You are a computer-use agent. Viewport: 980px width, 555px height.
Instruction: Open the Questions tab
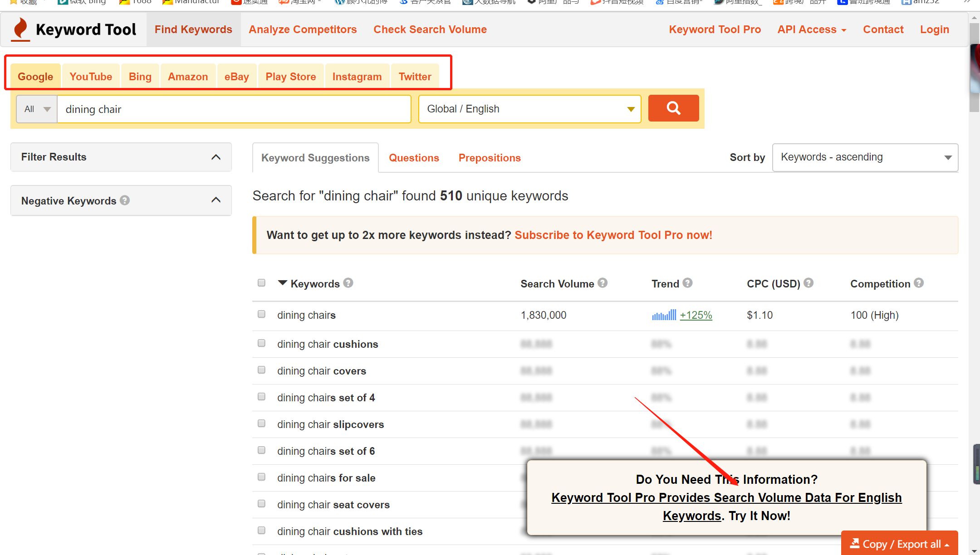tap(414, 158)
